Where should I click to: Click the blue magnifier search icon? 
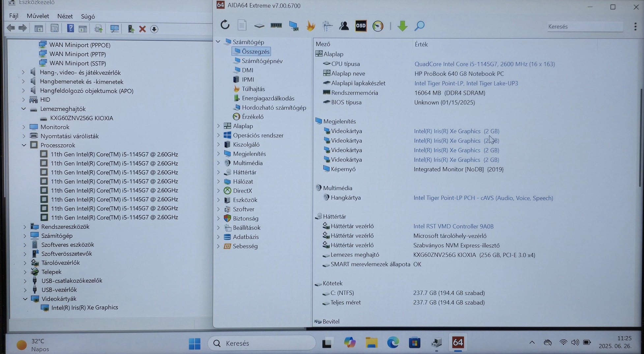click(x=419, y=26)
